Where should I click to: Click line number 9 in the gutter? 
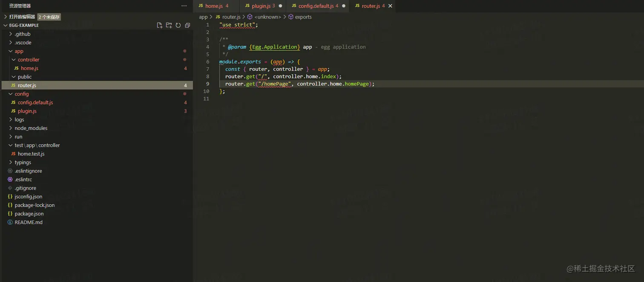(x=207, y=84)
